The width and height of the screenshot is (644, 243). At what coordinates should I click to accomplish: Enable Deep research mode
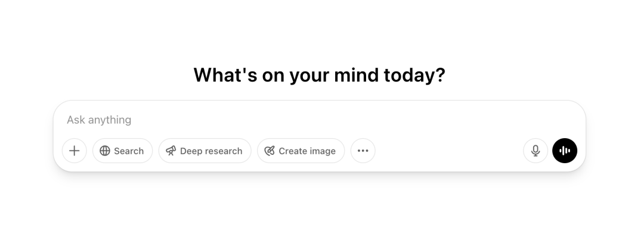[205, 151]
